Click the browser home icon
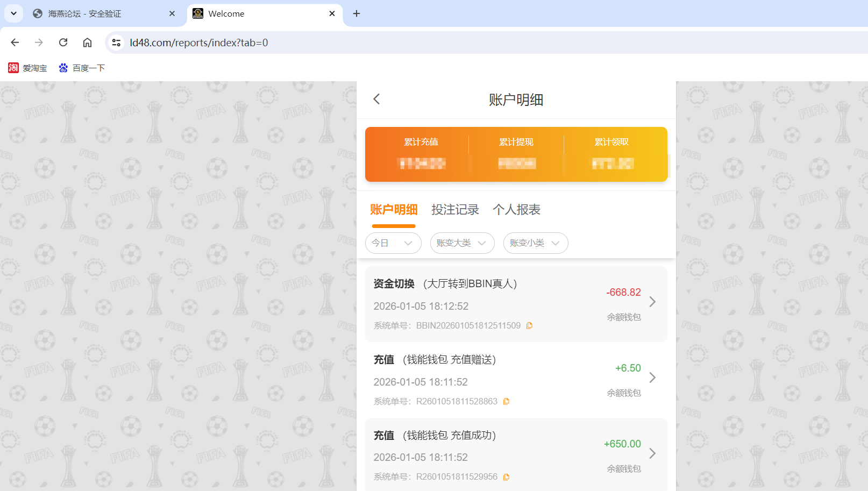Screen dimensions: 868x491 point(87,42)
